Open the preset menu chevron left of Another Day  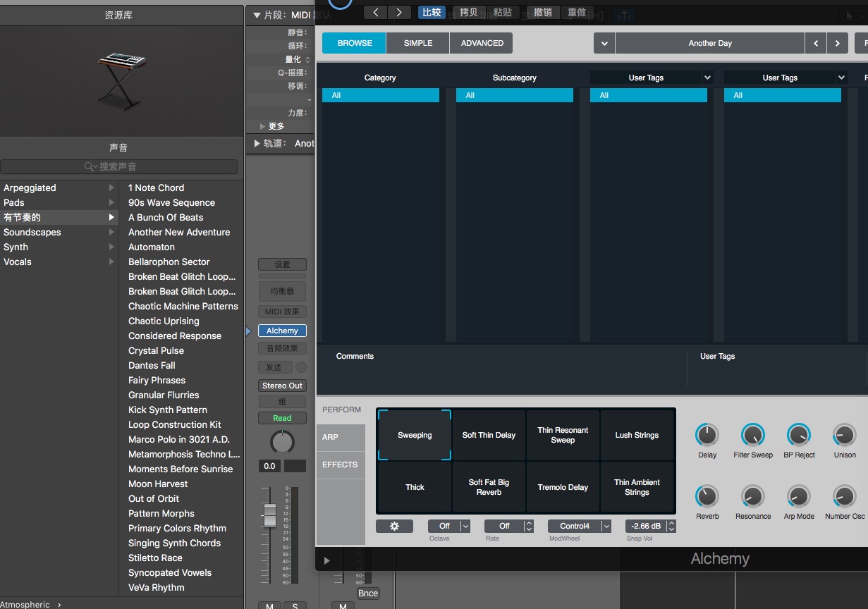604,43
